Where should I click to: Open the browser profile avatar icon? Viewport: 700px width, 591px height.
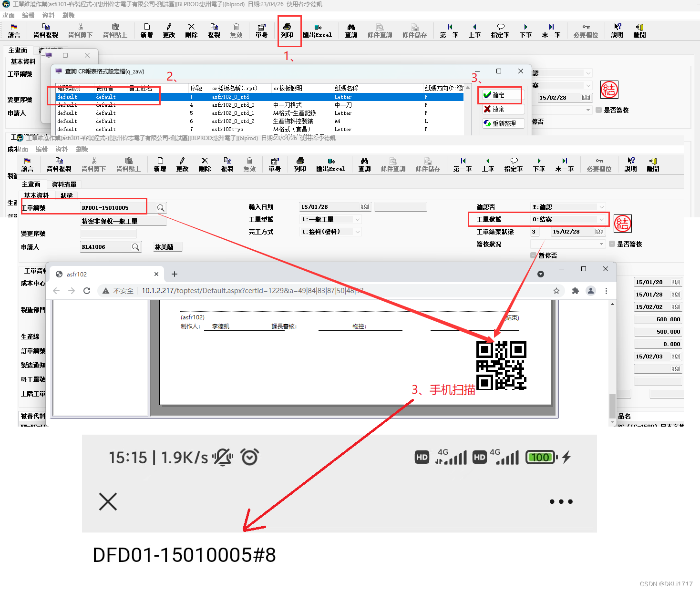click(591, 291)
